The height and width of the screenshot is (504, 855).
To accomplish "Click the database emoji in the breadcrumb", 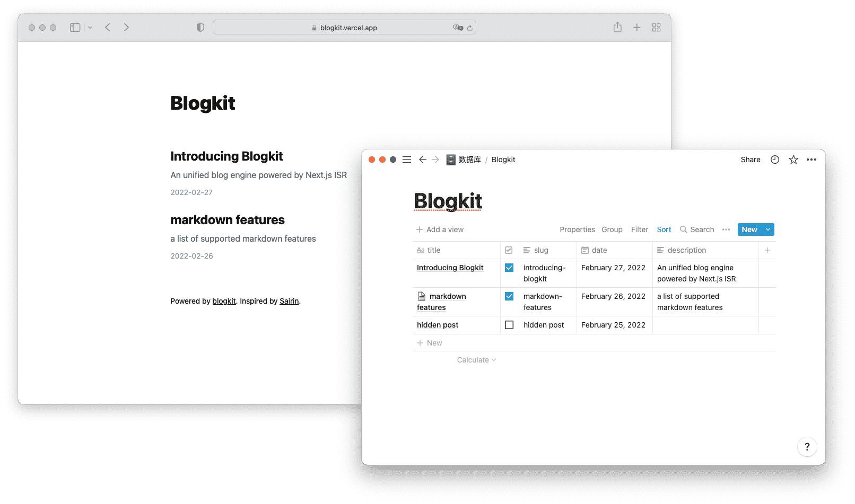I will click(451, 160).
